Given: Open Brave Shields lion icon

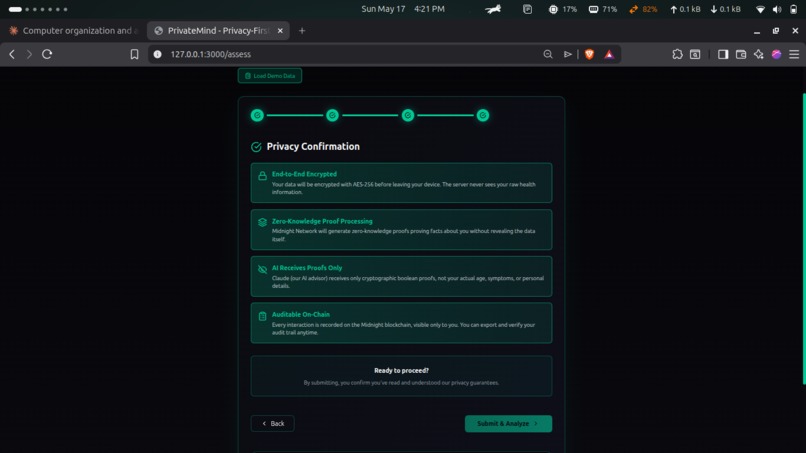Looking at the screenshot, I should point(589,54).
